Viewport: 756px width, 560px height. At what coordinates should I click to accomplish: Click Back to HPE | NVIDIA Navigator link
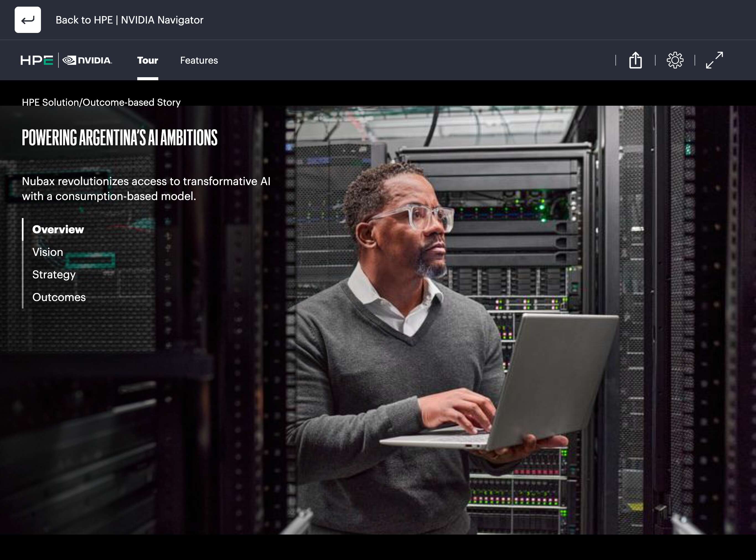[x=130, y=20]
